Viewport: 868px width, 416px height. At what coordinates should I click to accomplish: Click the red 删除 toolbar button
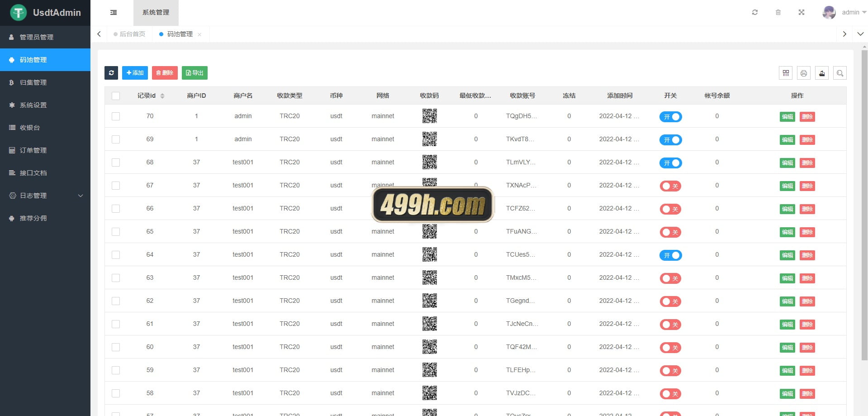(165, 73)
